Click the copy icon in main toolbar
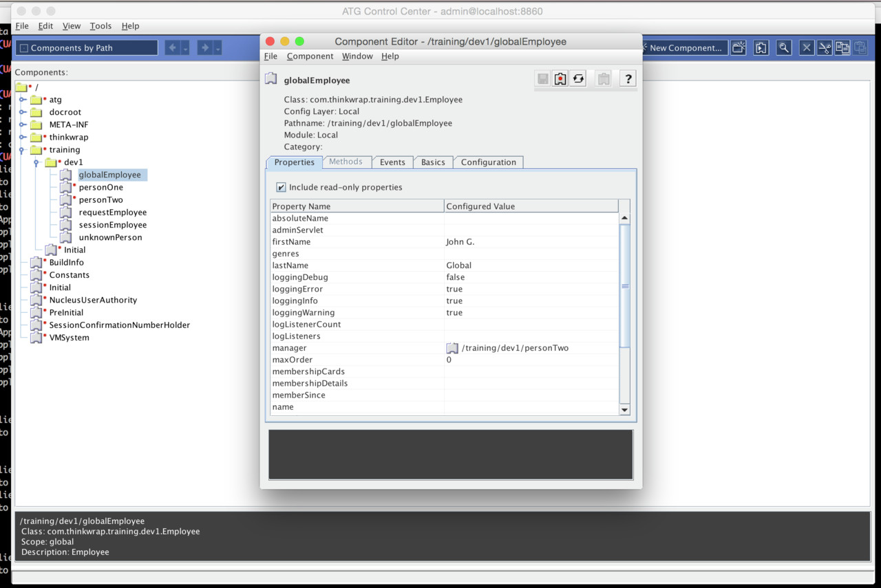The image size is (881, 588). point(842,47)
